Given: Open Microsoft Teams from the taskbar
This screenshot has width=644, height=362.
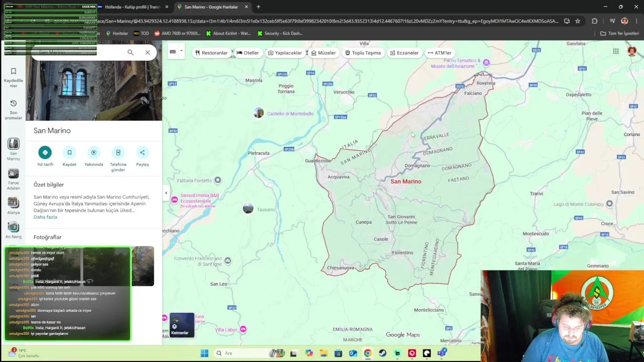Looking at the screenshot, I should 442,353.
